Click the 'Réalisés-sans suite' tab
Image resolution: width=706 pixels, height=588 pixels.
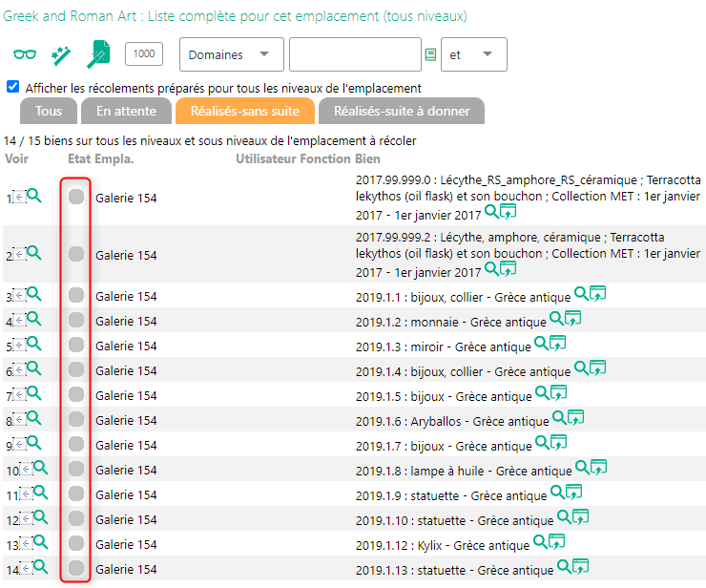click(x=245, y=111)
